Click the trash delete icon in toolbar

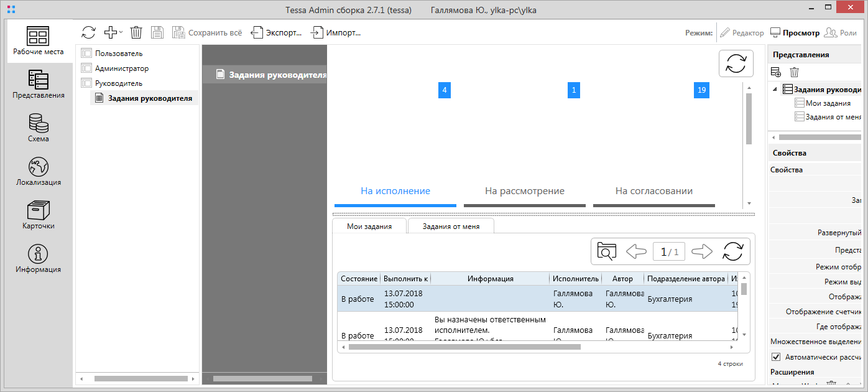tap(136, 32)
